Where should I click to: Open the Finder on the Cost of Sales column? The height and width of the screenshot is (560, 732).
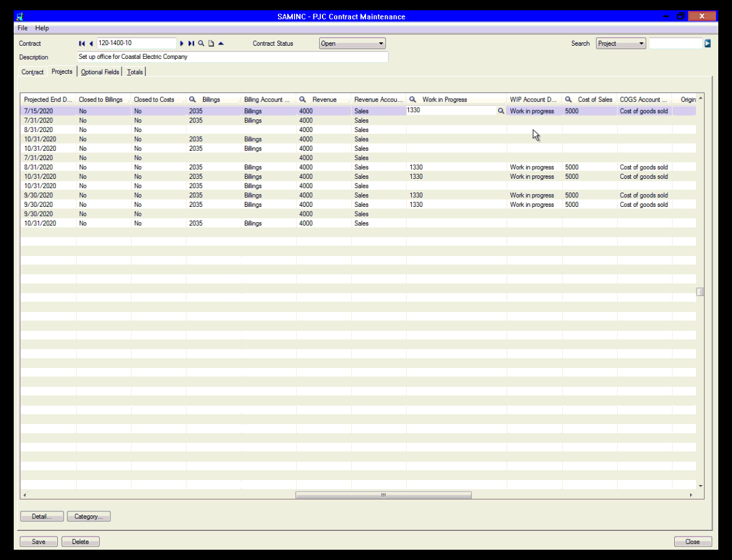(x=567, y=98)
